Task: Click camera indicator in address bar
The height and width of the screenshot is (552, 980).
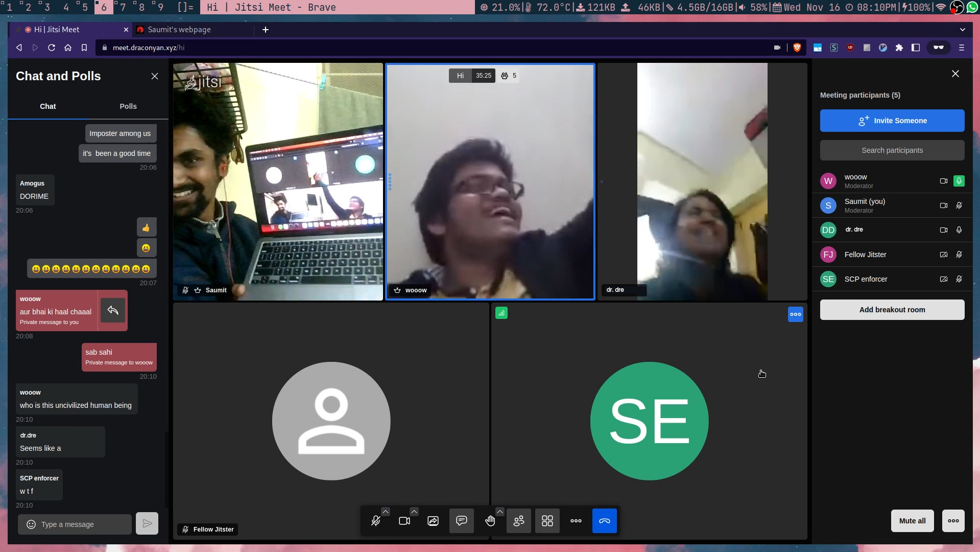Action: [777, 48]
